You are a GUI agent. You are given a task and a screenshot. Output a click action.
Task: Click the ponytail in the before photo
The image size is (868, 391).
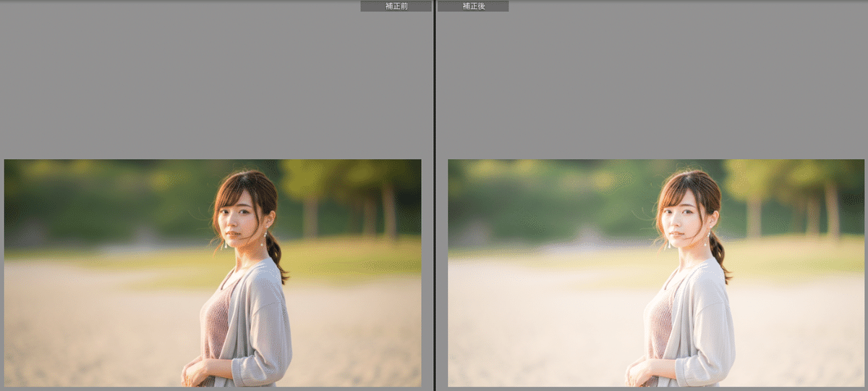coord(276,257)
